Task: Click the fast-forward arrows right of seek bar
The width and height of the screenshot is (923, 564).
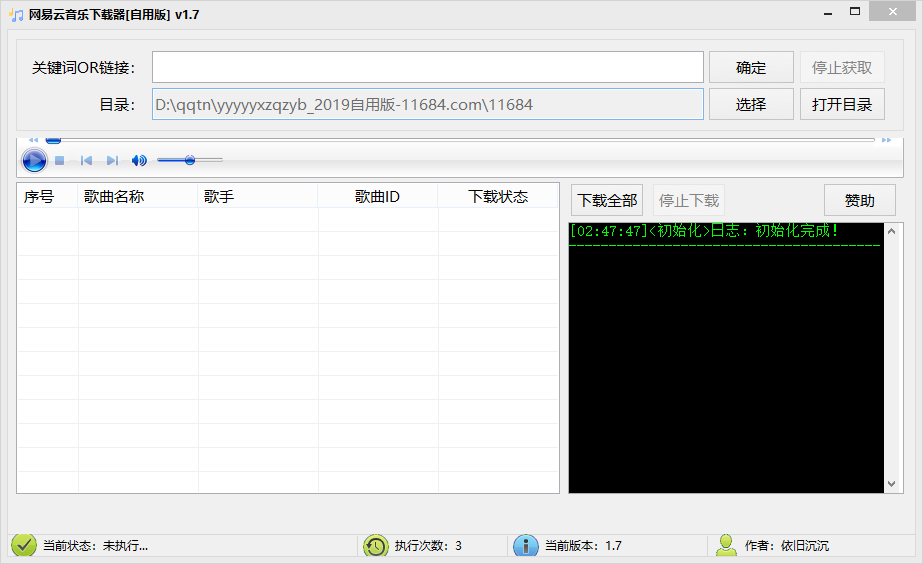Action: click(x=887, y=140)
